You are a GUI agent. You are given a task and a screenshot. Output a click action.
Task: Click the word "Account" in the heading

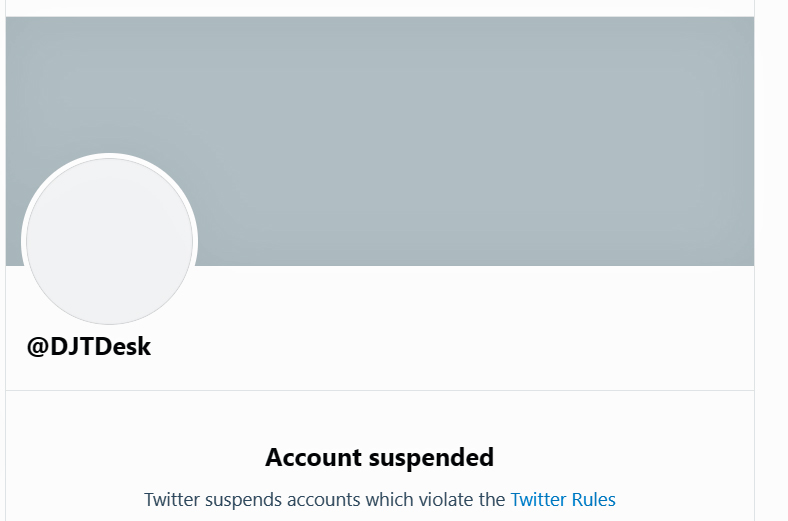tap(314, 458)
